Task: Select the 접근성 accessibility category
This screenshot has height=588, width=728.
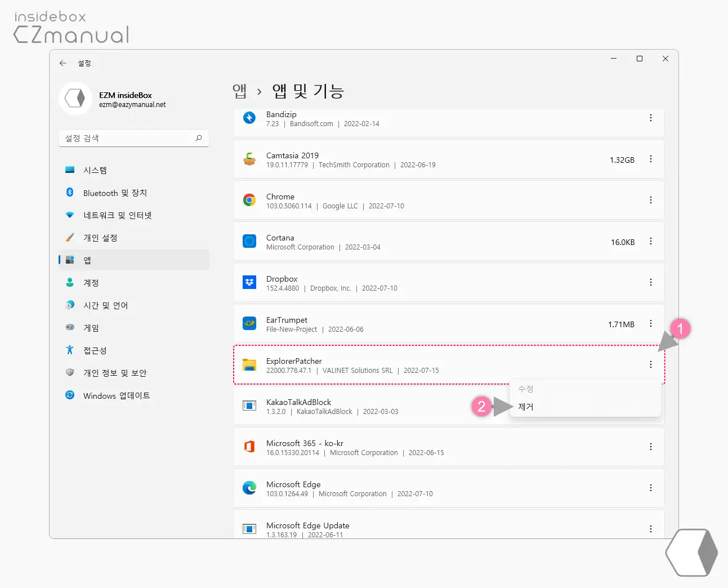Action: click(95, 350)
